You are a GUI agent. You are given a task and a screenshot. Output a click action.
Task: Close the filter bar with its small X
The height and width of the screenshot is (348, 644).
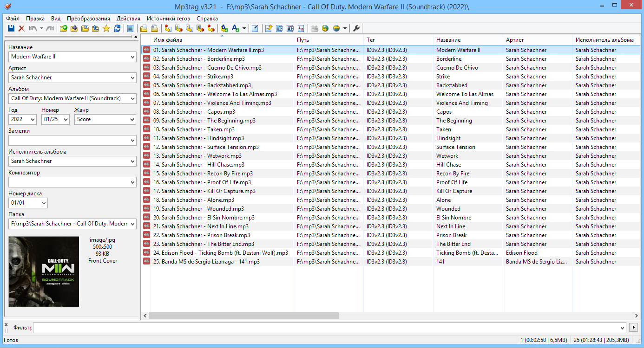click(x=6, y=324)
